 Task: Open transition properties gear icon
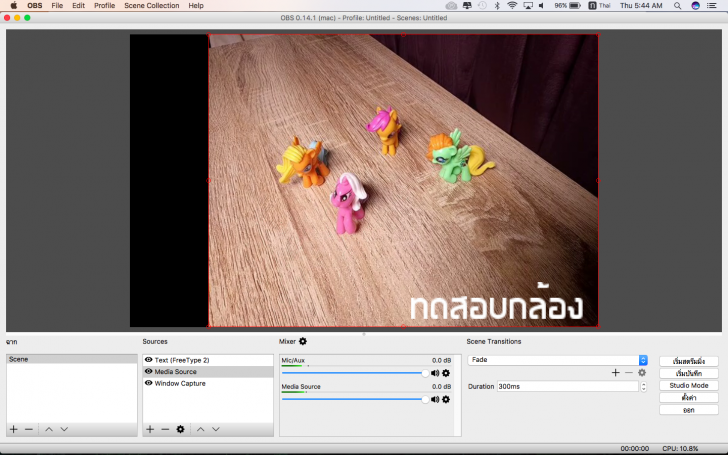pyautogui.click(x=642, y=372)
